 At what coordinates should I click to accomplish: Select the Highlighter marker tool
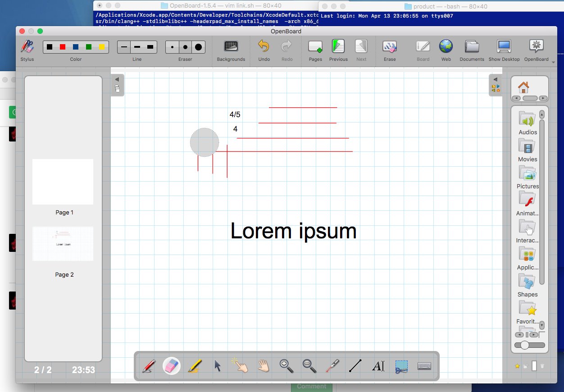coord(195,366)
